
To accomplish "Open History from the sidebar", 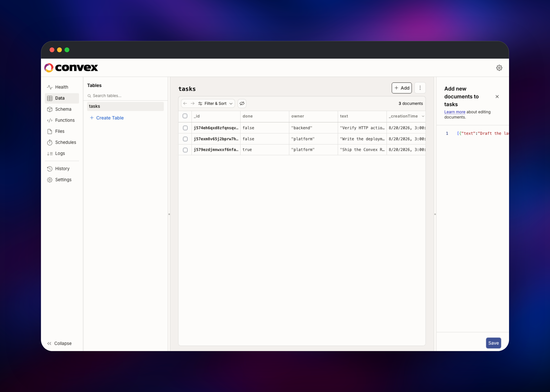I will pos(62,169).
